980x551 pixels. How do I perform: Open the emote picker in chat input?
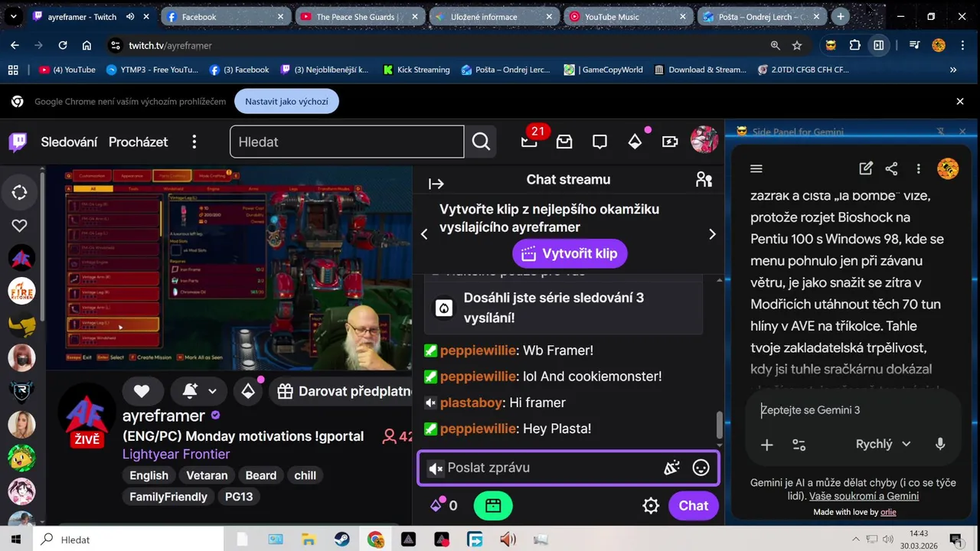[x=701, y=468]
